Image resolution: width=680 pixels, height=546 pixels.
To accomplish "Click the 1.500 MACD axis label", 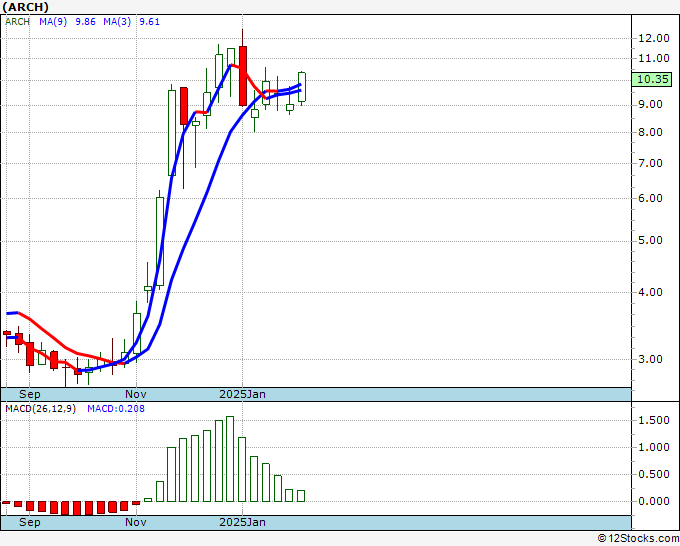I will (654, 420).
